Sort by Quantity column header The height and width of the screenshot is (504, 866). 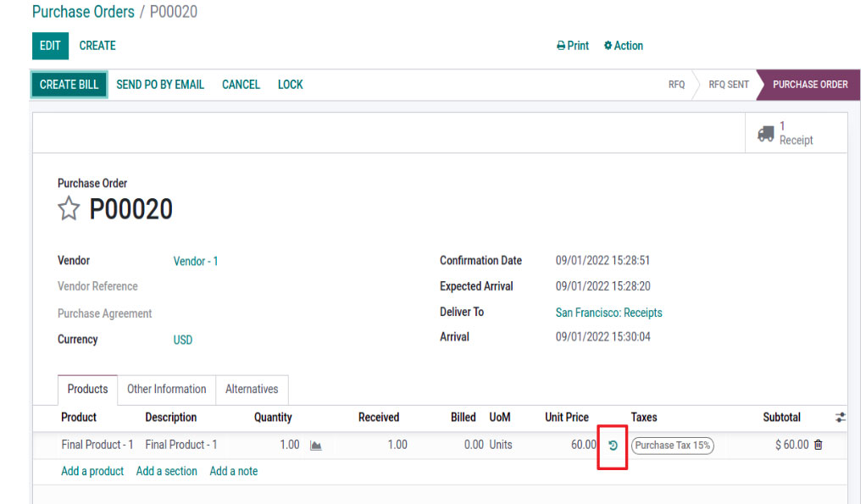pos(273,418)
